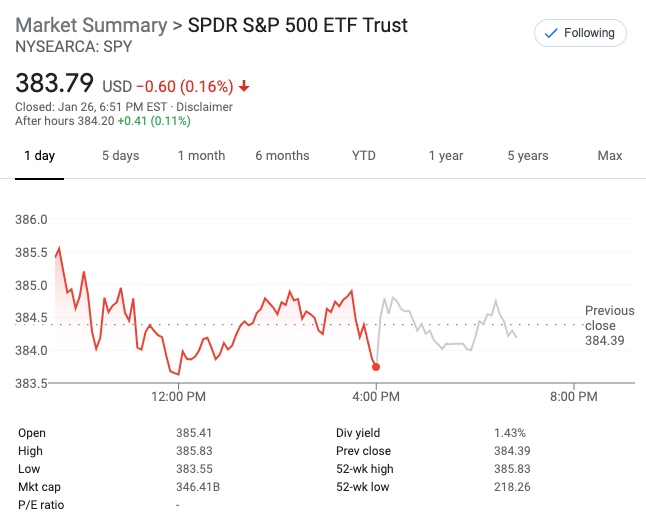This screenshot has height=524, width=646.
Task: Click the red down arrow icon
Action: [244, 86]
